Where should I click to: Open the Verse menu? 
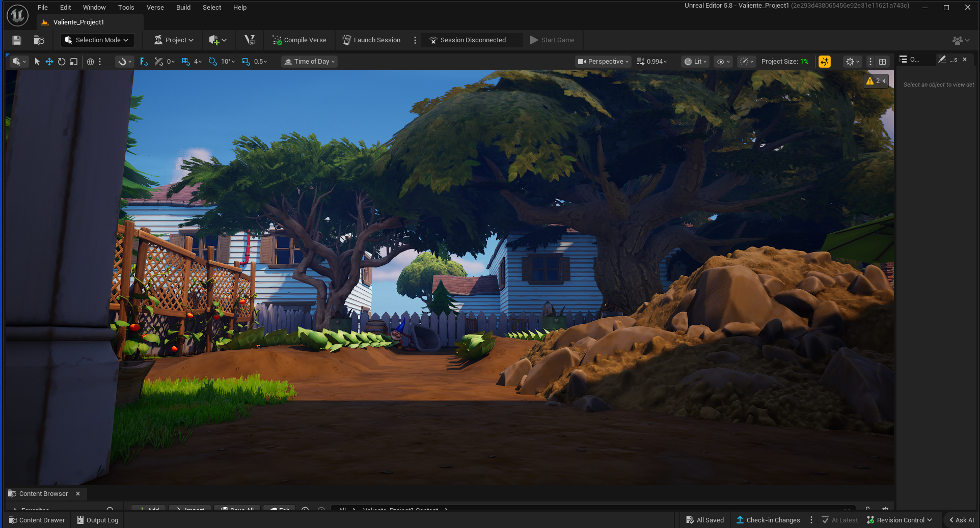pyautogui.click(x=155, y=8)
